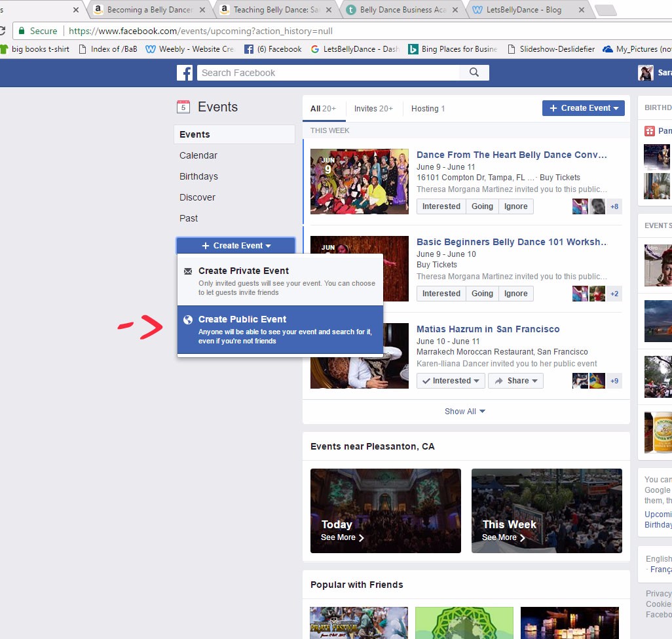Select the Invites 20+ tab

[374, 109]
